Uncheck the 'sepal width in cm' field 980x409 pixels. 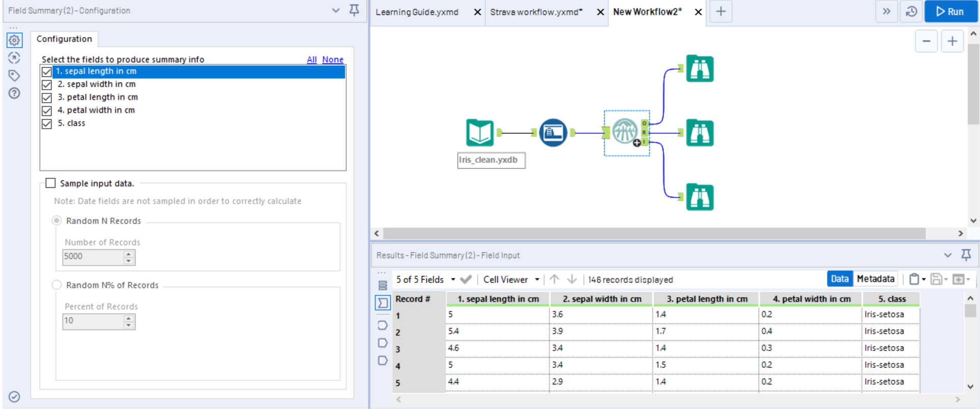(47, 85)
